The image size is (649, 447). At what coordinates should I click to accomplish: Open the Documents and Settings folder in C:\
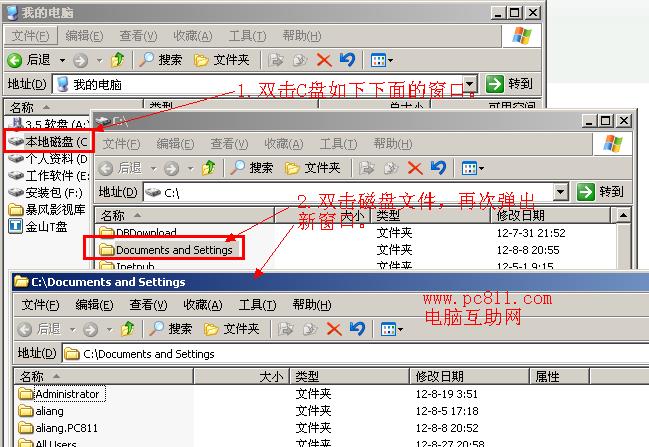tap(172, 250)
